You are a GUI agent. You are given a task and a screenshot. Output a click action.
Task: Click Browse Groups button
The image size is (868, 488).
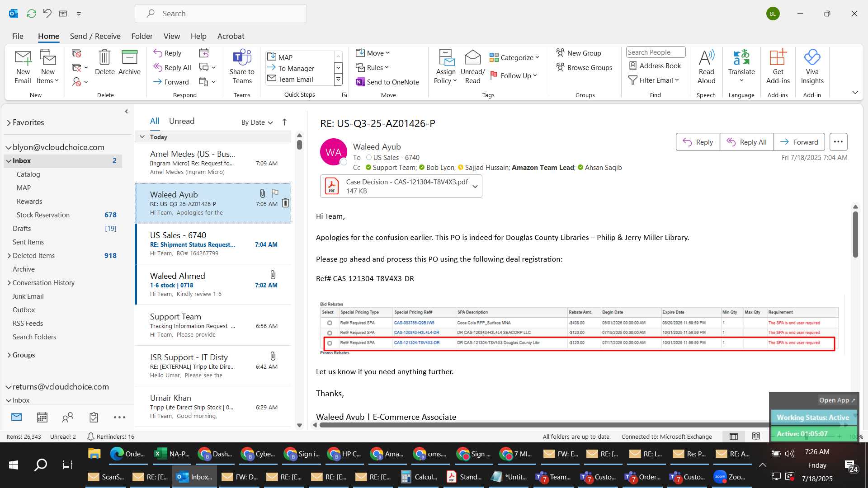(x=584, y=67)
